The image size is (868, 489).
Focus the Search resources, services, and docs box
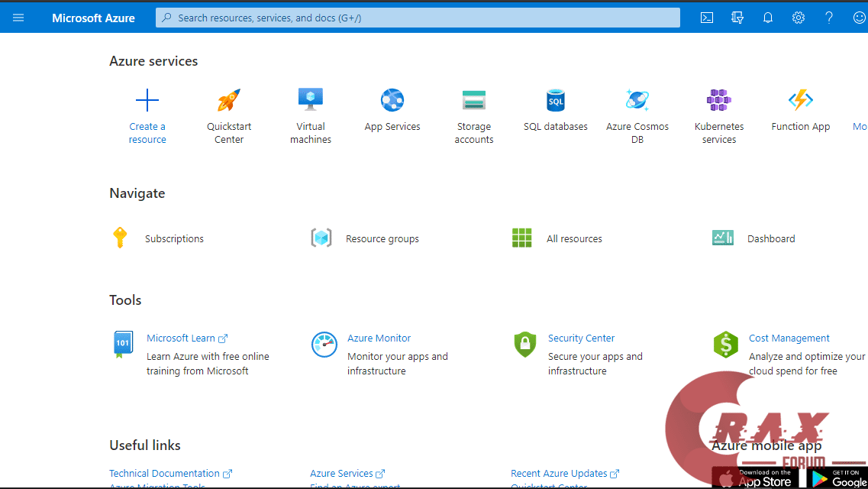point(418,18)
